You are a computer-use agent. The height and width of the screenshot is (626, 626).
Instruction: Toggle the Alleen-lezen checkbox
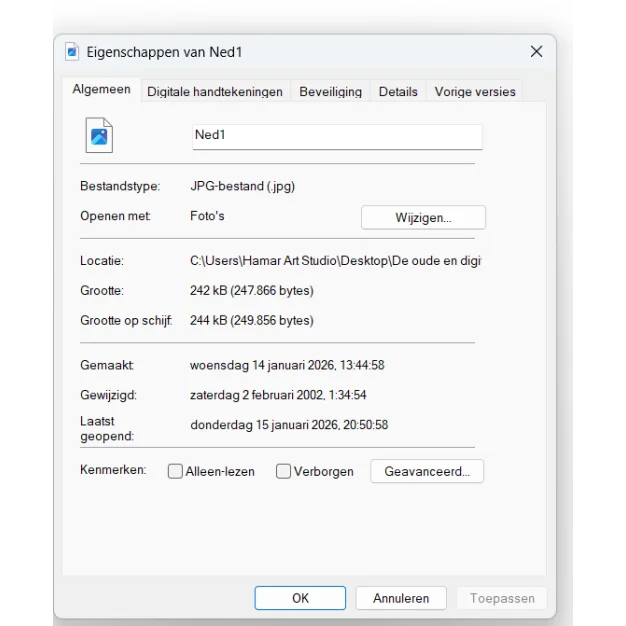click(x=175, y=471)
